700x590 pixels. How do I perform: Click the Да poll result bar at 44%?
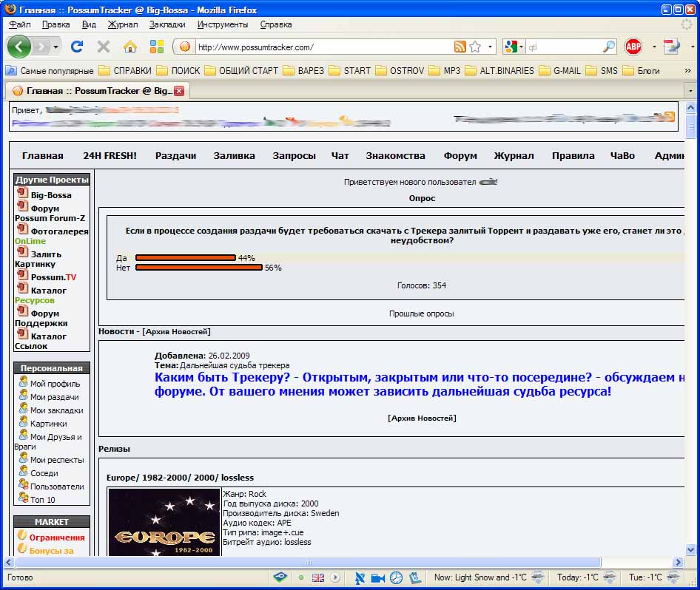(x=186, y=258)
